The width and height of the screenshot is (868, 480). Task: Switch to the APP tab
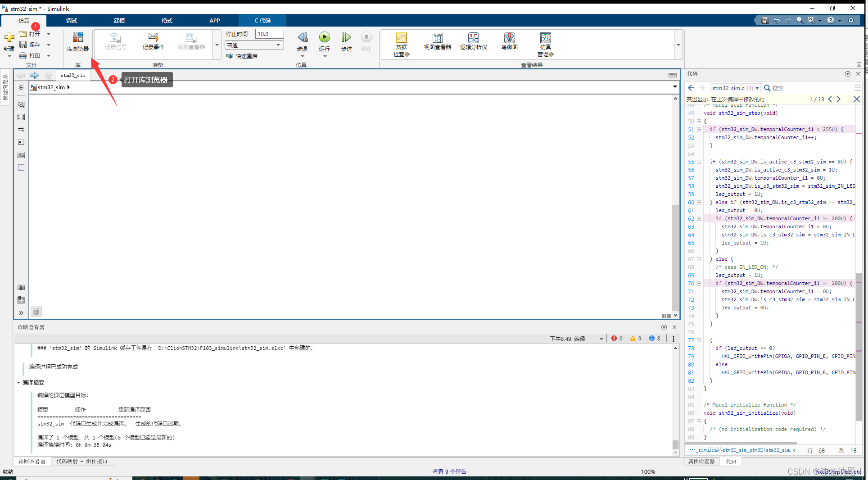pyautogui.click(x=215, y=20)
